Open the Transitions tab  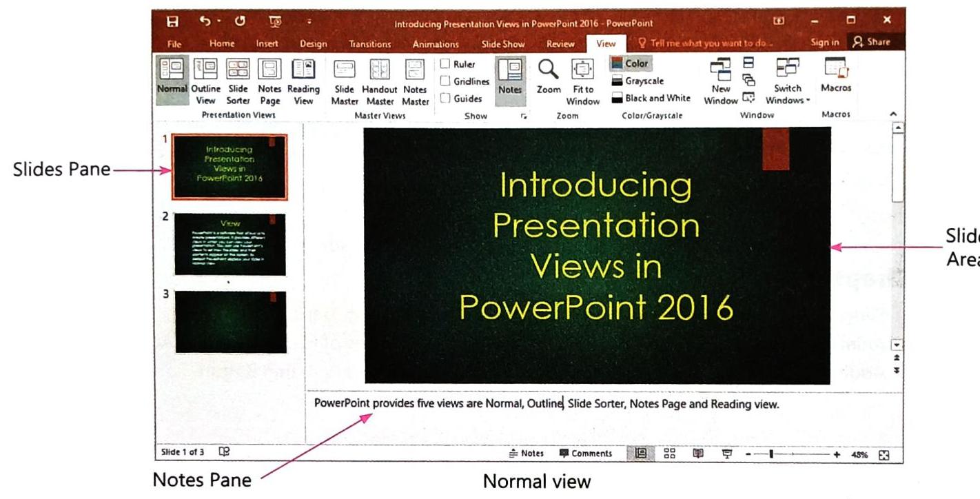pyautogui.click(x=369, y=43)
